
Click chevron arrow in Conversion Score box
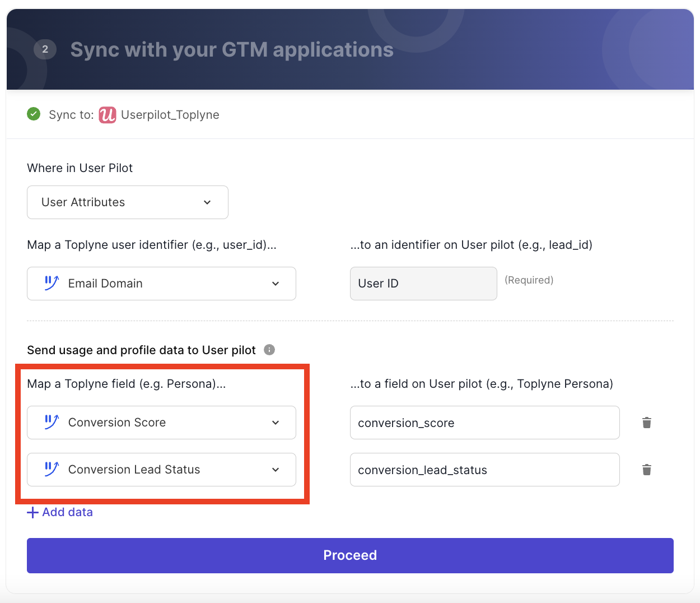[276, 423]
